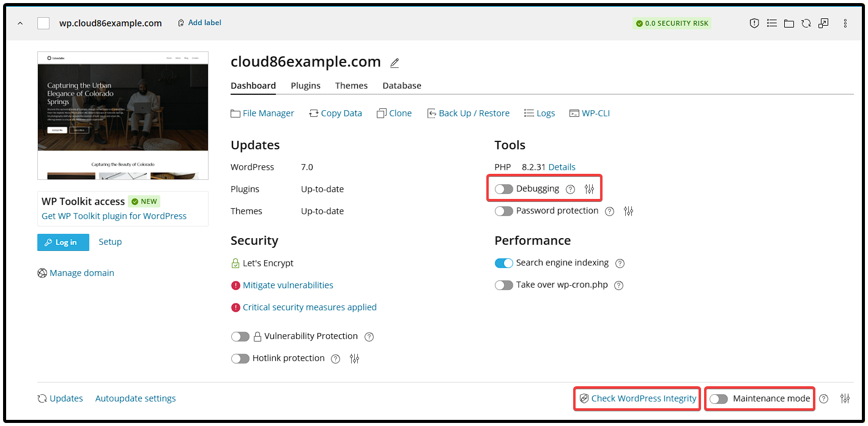Image resolution: width=868 pixels, height=426 pixels.
Task: Open the Logs link in toolbar
Action: [x=540, y=113]
